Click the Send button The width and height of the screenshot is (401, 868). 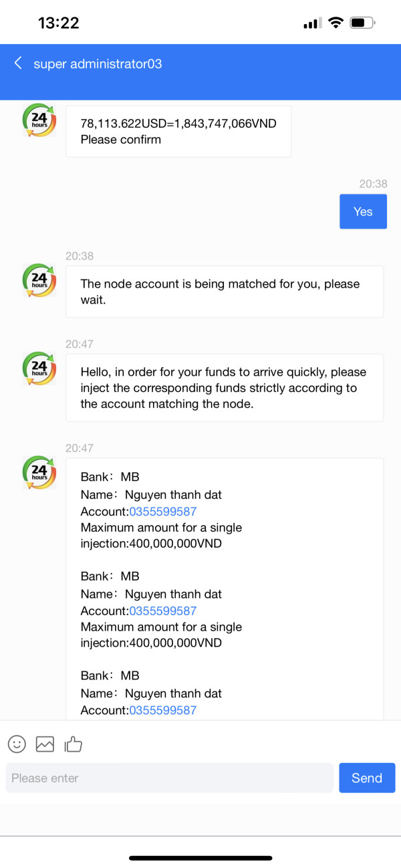point(367,778)
